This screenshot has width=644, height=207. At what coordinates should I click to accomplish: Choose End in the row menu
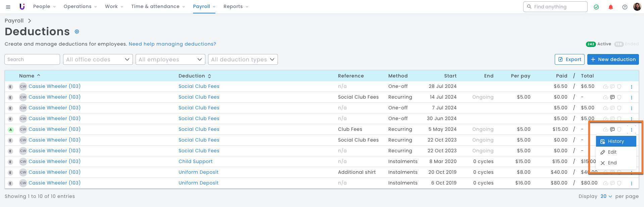[x=612, y=163]
